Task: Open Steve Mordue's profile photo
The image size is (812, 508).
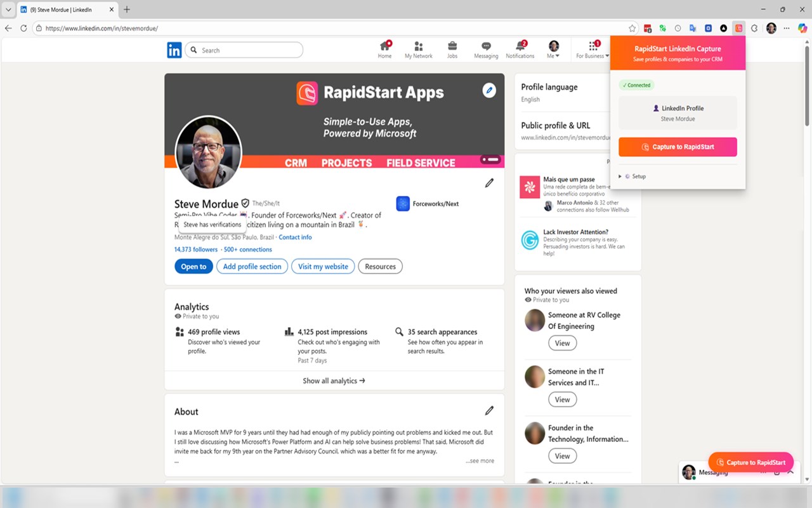Action: click(x=208, y=153)
